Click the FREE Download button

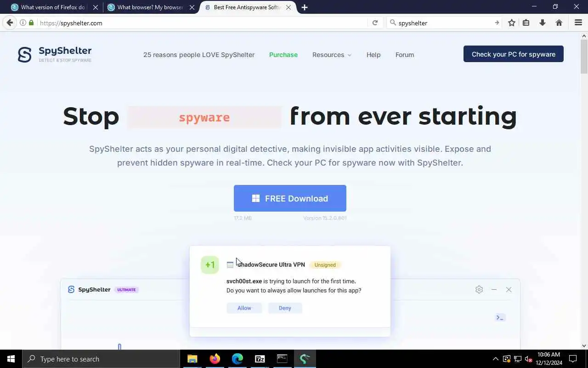[290, 198]
